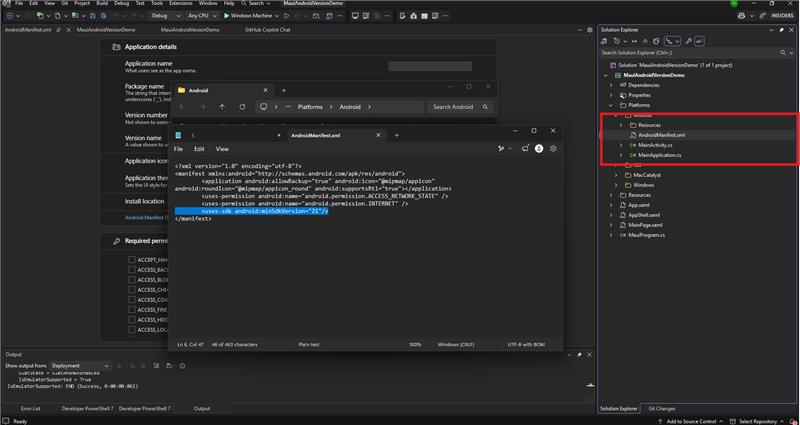Pin the AndroidManifest.xml document tab

pos(59,30)
